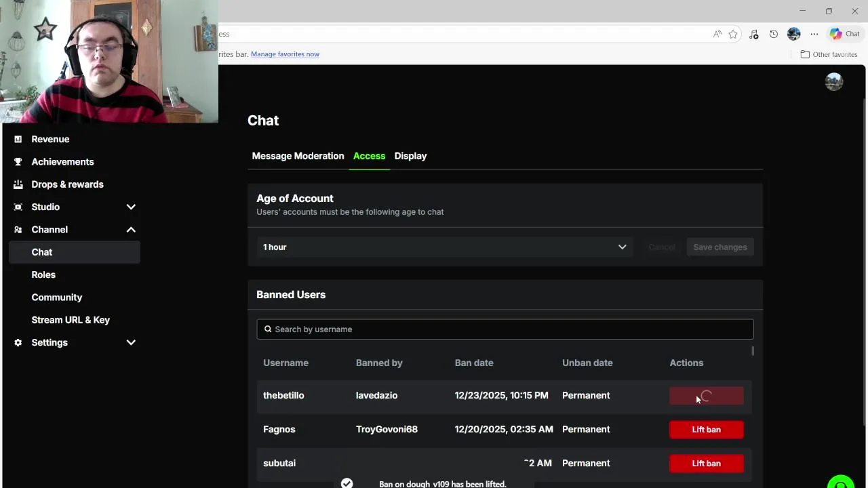Click the Revenue chart icon in sidebar
868x488 pixels.
(18, 139)
